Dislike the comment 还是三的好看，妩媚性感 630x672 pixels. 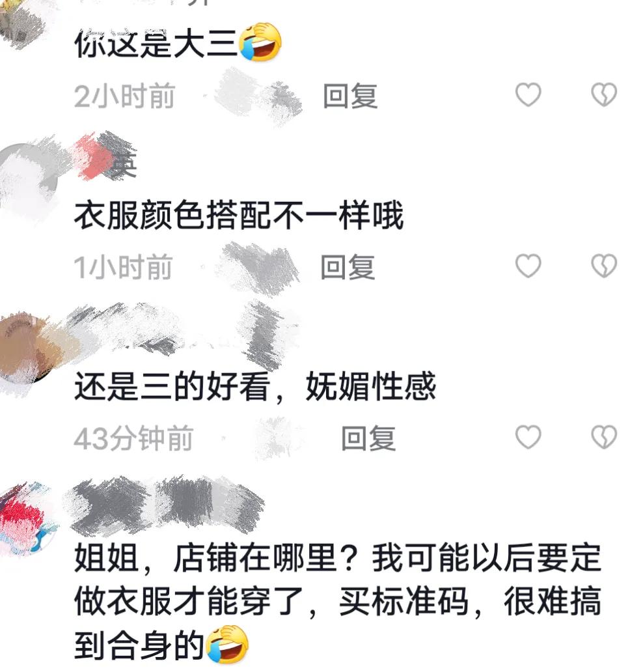pyautogui.click(x=604, y=437)
